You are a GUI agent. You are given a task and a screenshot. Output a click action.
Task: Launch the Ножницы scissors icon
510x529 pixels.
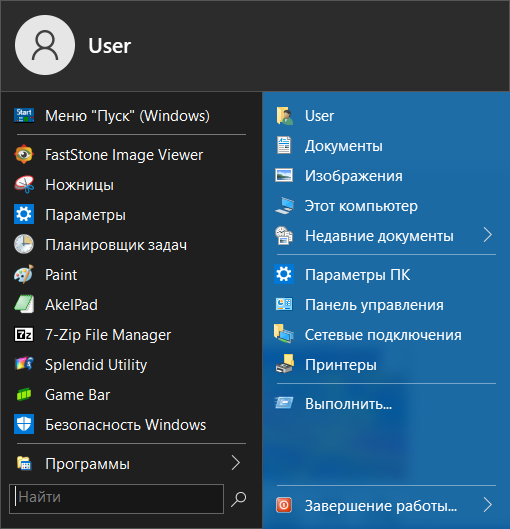[24, 185]
